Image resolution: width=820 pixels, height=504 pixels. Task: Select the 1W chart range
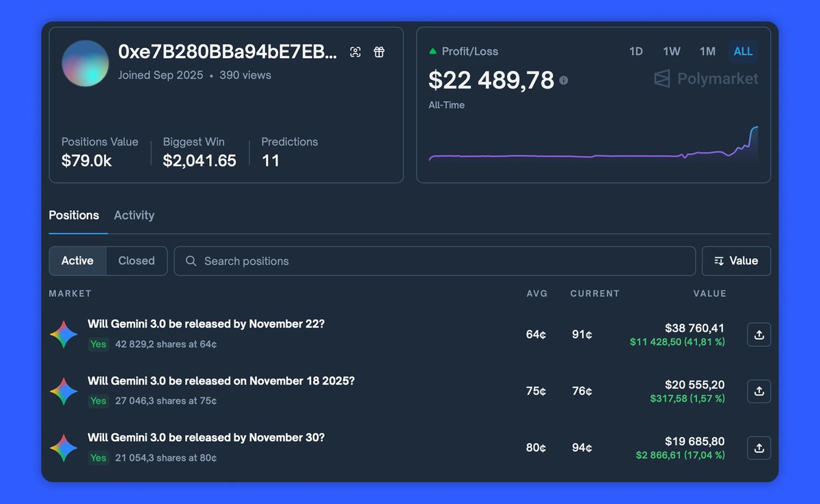tap(672, 51)
